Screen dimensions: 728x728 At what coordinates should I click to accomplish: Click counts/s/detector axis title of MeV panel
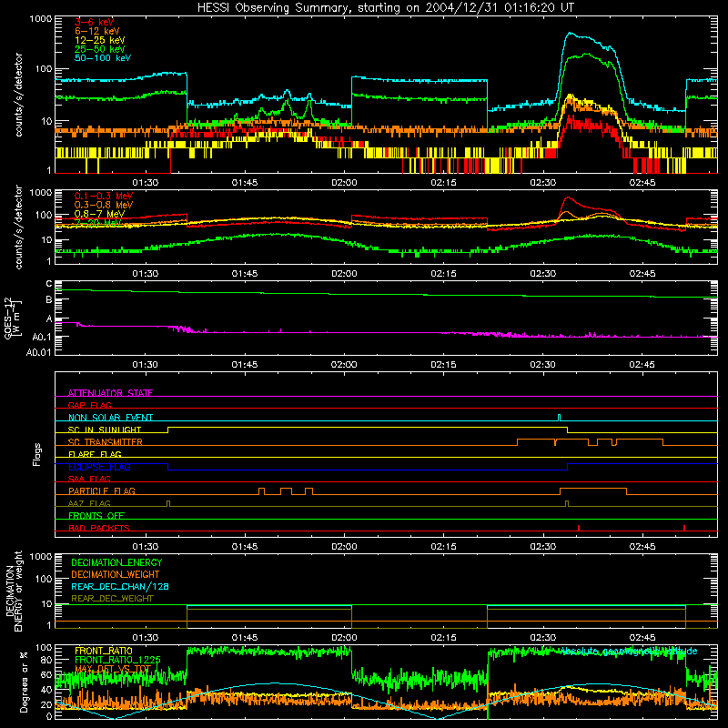tap(18, 227)
